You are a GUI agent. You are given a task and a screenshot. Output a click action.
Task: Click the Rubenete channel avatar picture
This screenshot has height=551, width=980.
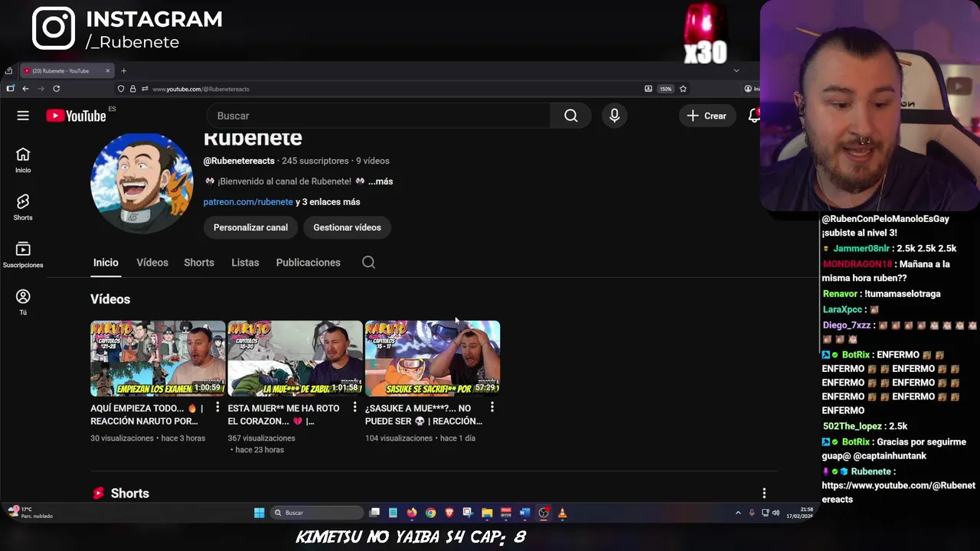pos(142,184)
